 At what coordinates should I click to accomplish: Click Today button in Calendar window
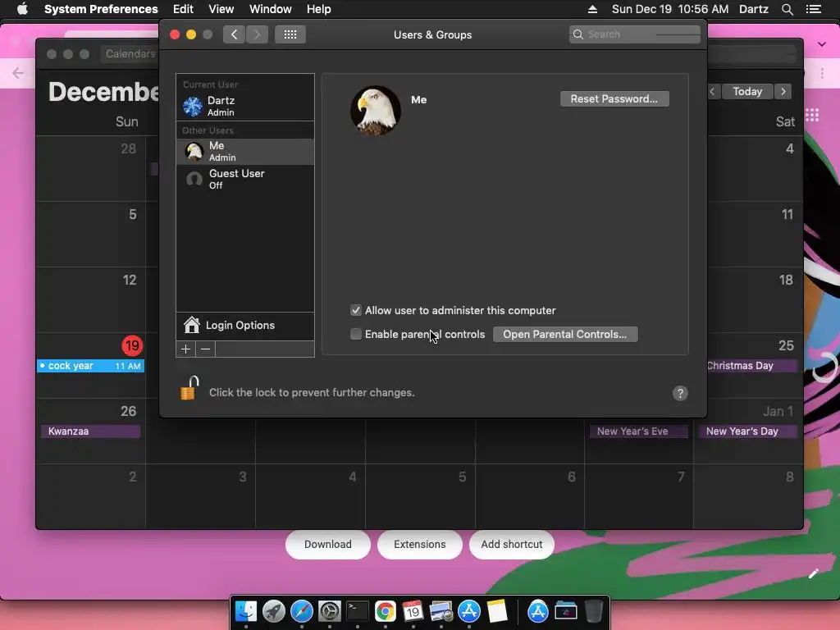click(747, 92)
